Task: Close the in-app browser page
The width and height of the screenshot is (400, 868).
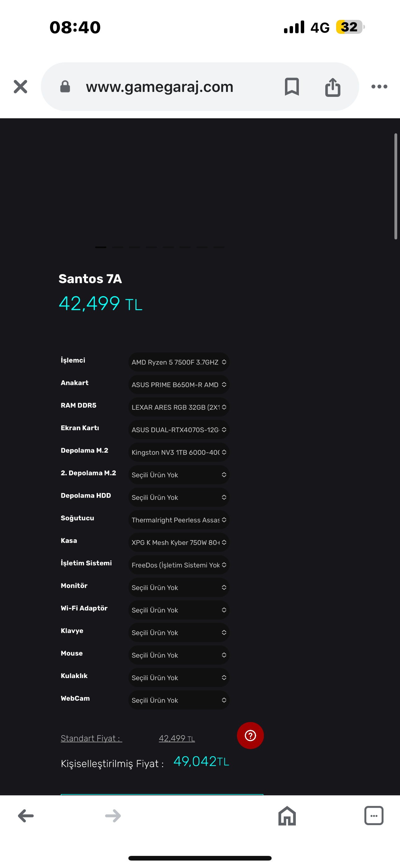Action: (20, 87)
